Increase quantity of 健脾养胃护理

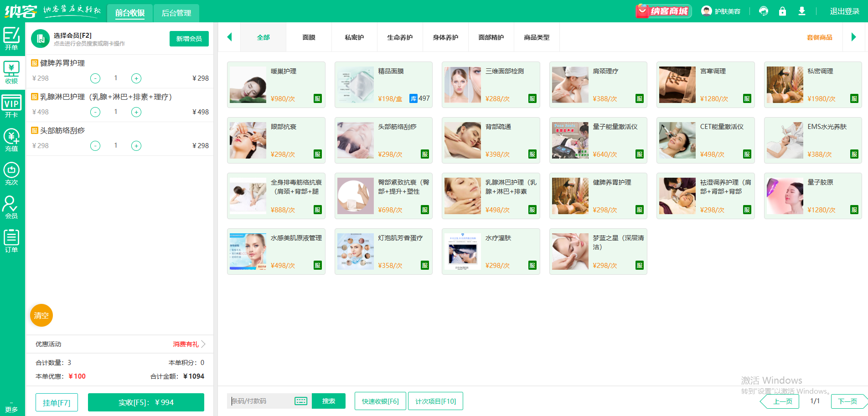pos(136,78)
